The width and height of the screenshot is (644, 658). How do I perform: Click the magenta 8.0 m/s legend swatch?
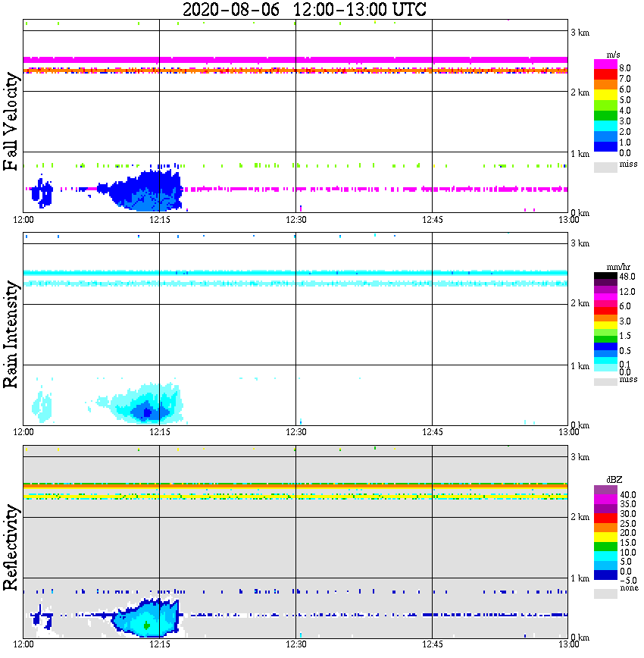(605, 64)
